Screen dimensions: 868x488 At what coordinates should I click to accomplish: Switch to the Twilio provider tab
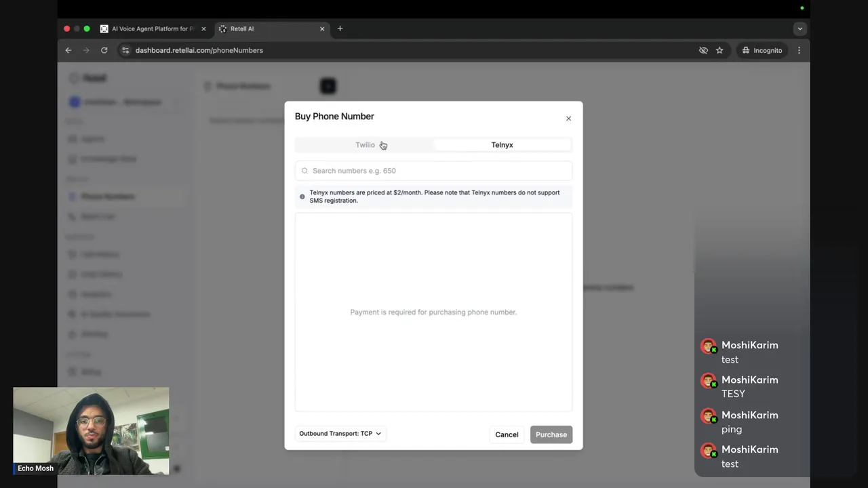coord(365,145)
